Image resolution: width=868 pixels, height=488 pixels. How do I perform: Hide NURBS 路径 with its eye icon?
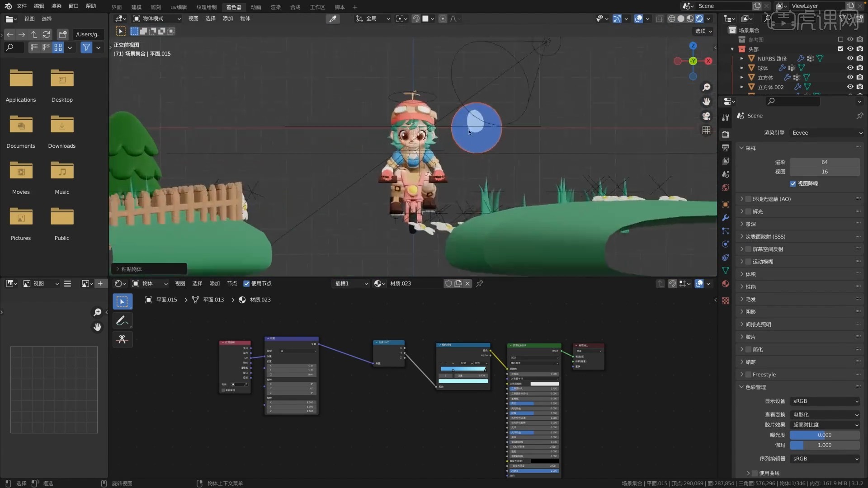click(850, 58)
